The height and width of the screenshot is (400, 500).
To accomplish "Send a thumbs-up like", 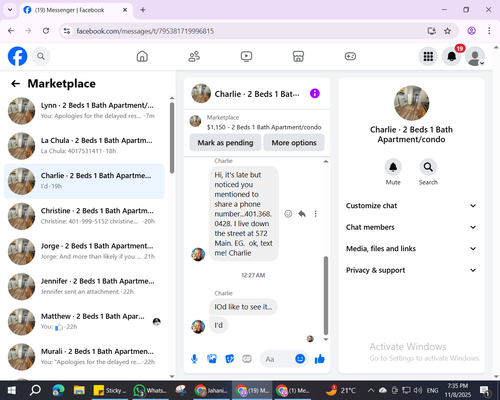I will tap(320, 359).
